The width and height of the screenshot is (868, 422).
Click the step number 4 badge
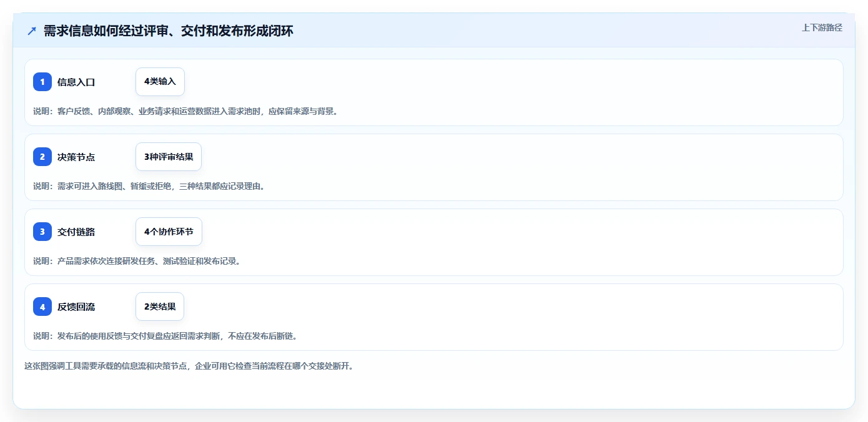42,307
